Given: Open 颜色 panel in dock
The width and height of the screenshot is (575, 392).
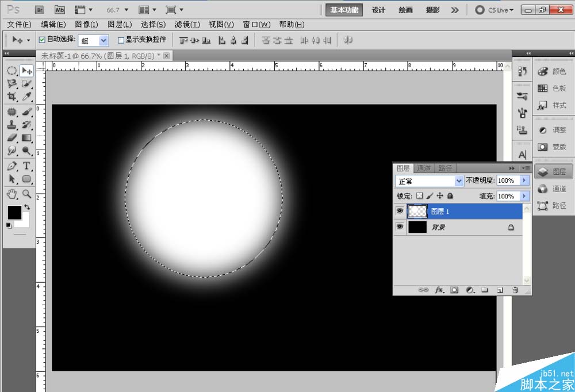Looking at the screenshot, I should 553,71.
